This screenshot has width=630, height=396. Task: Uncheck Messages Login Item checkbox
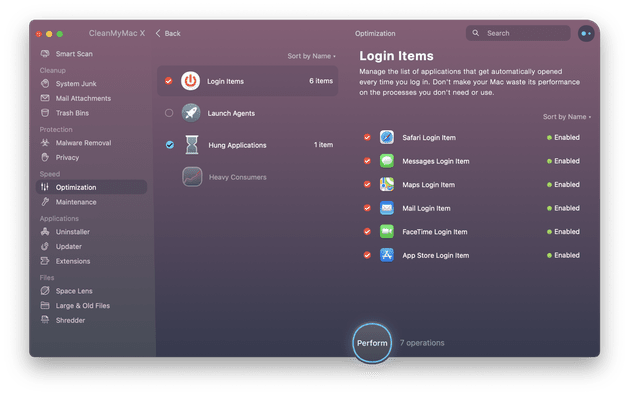click(x=367, y=161)
